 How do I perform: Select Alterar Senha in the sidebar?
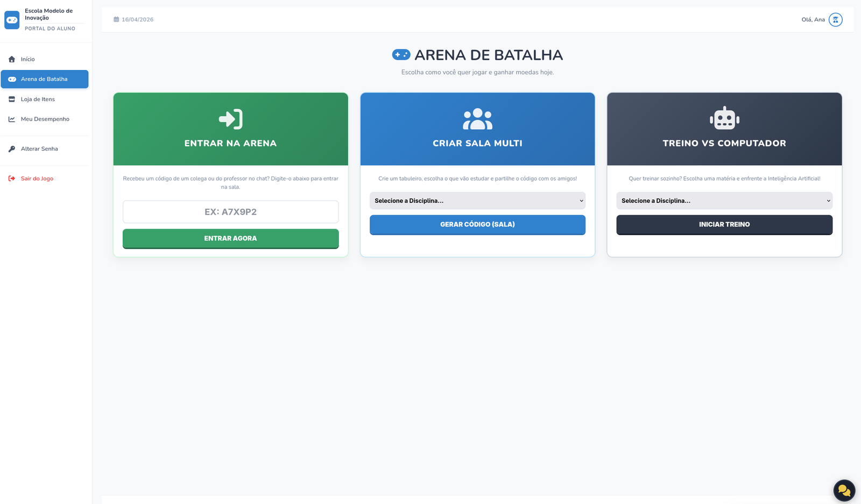(x=39, y=149)
